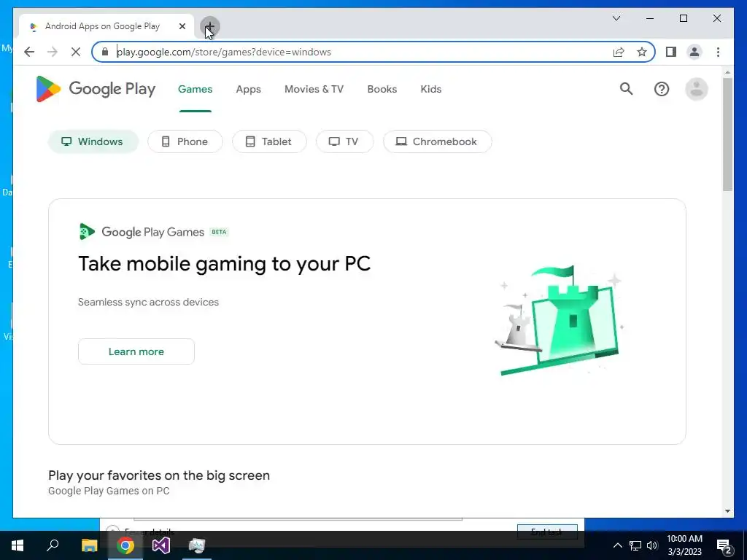Open Visual Studio from taskbar
The height and width of the screenshot is (560, 747).
pos(161,545)
